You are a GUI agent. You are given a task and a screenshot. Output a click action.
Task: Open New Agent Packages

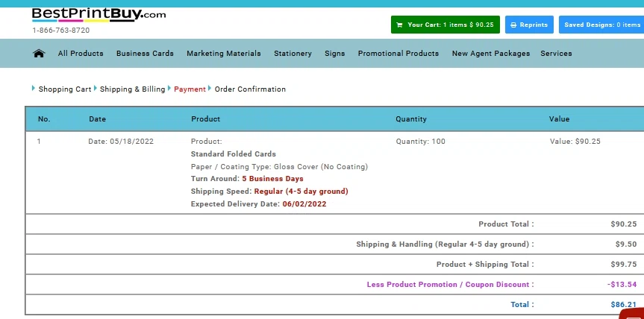(491, 54)
